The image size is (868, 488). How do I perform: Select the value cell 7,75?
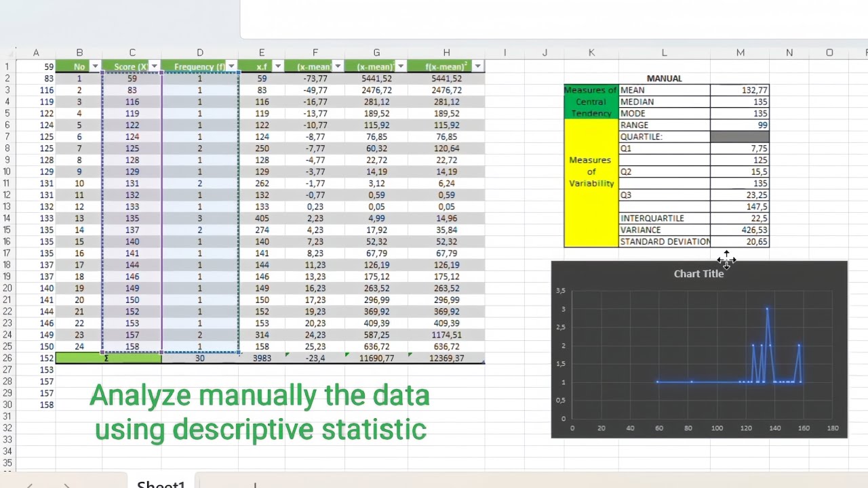[740, 148]
